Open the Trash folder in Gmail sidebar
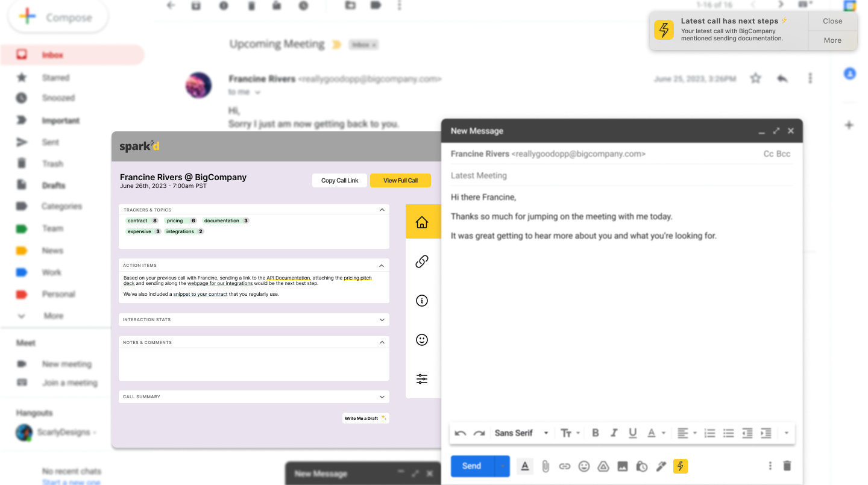 pos(52,164)
